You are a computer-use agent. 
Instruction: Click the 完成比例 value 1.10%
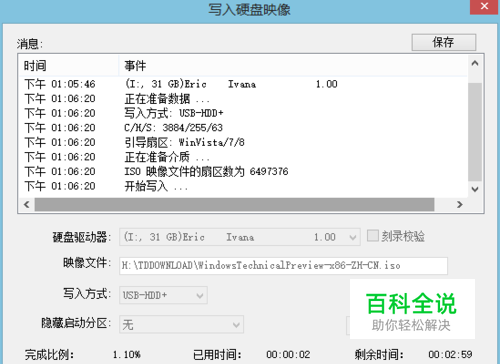tap(127, 354)
